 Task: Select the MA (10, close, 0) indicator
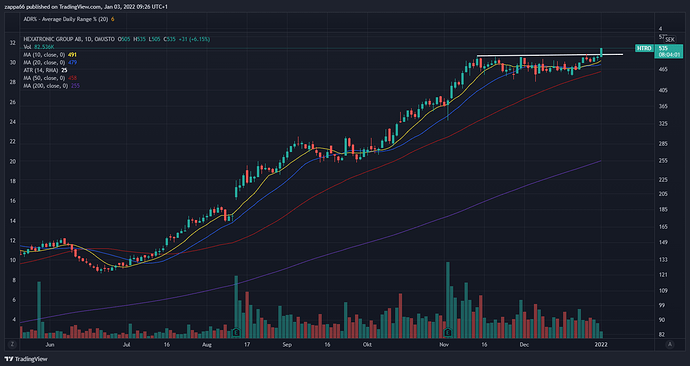click(50, 55)
